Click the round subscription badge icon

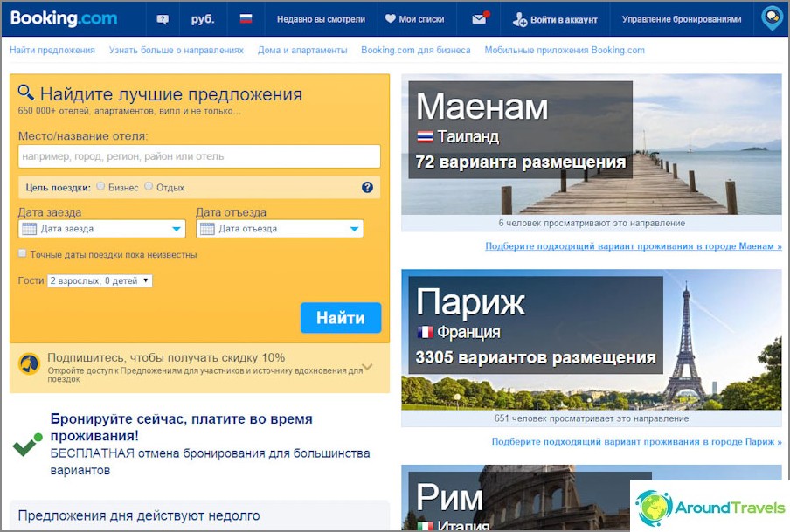[x=29, y=363]
